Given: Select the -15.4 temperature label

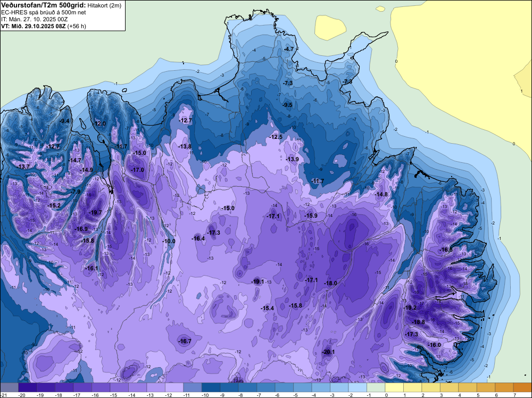Looking at the screenshot, I should [267, 308].
